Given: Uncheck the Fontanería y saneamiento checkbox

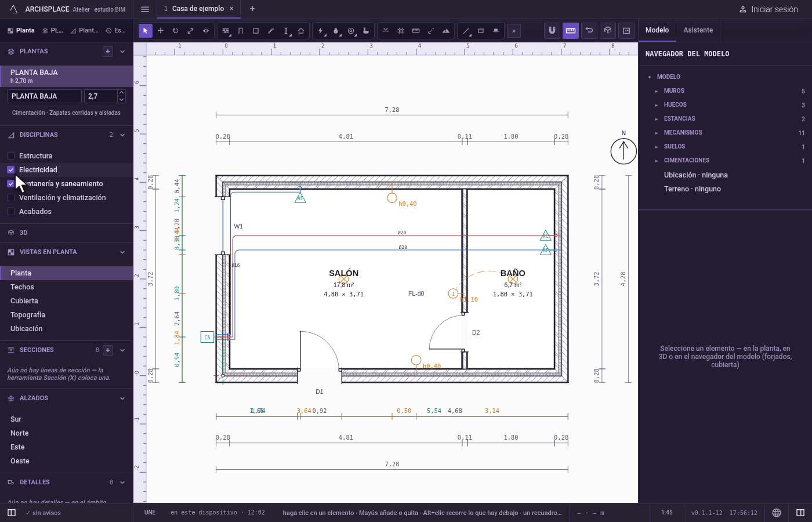Looking at the screenshot, I should click(10, 184).
